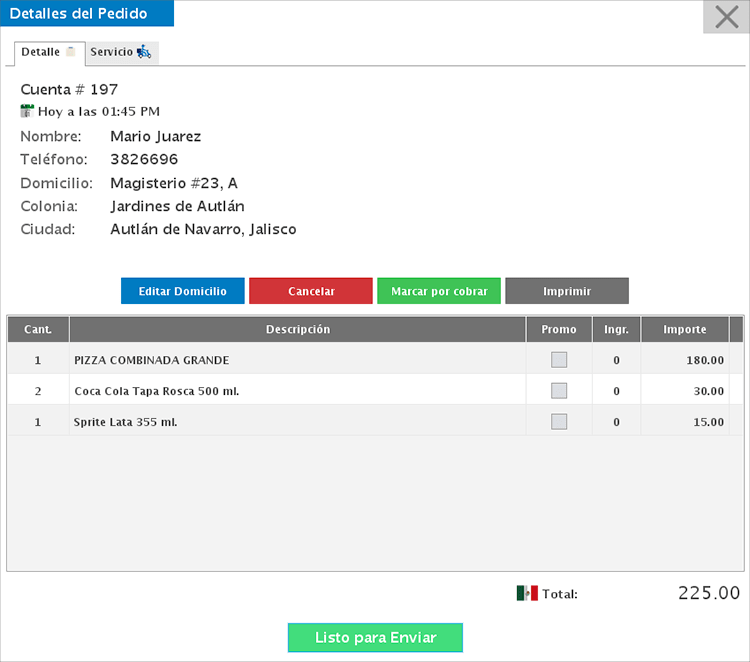Image resolution: width=750 pixels, height=662 pixels.
Task: Click the Ingr. column header
Action: coord(617,329)
